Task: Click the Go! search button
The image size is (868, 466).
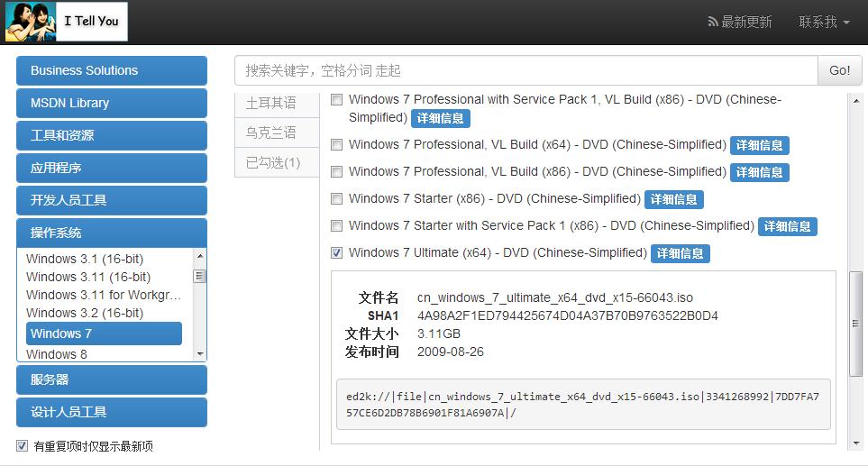Action: click(x=839, y=70)
